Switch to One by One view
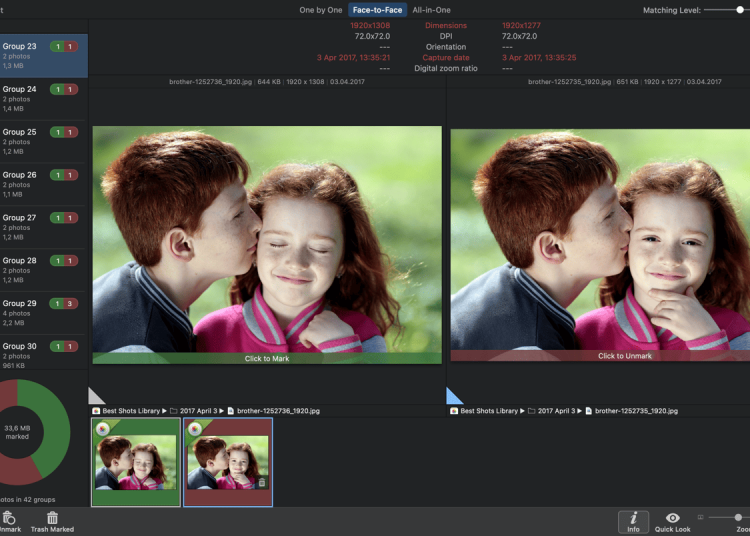This screenshot has width=750, height=536. coord(320,10)
